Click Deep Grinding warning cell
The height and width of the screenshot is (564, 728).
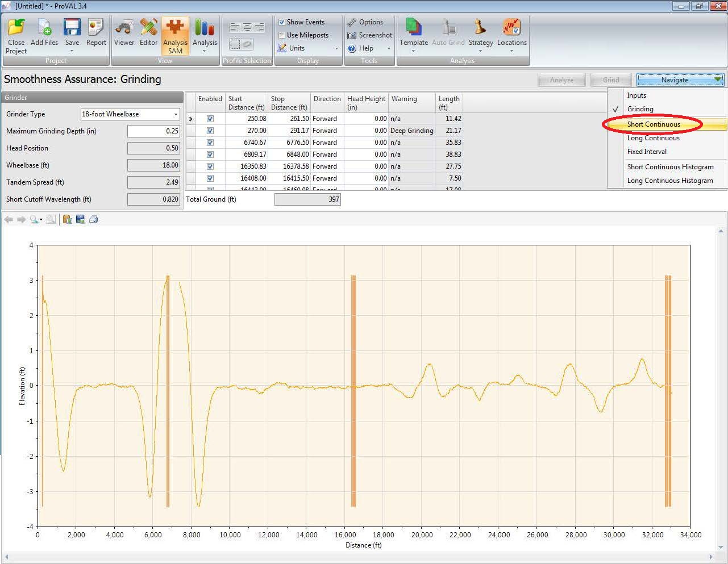coord(412,131)
